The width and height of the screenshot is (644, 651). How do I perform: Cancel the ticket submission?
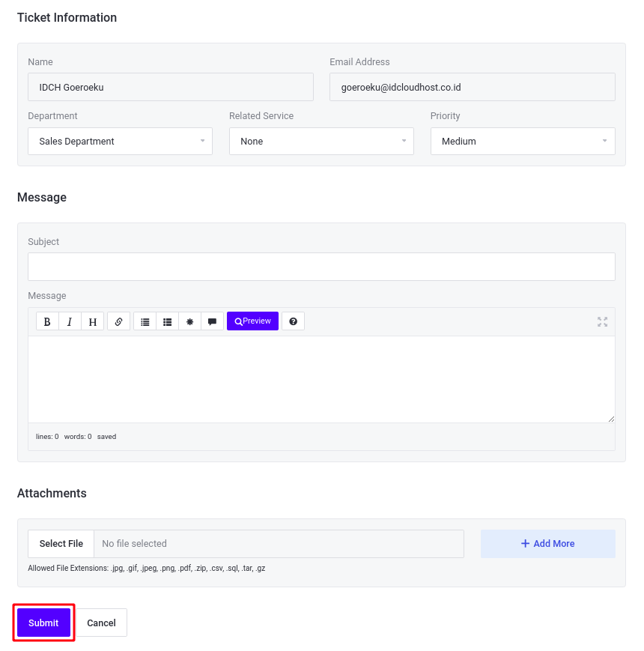tap(101, 623)
